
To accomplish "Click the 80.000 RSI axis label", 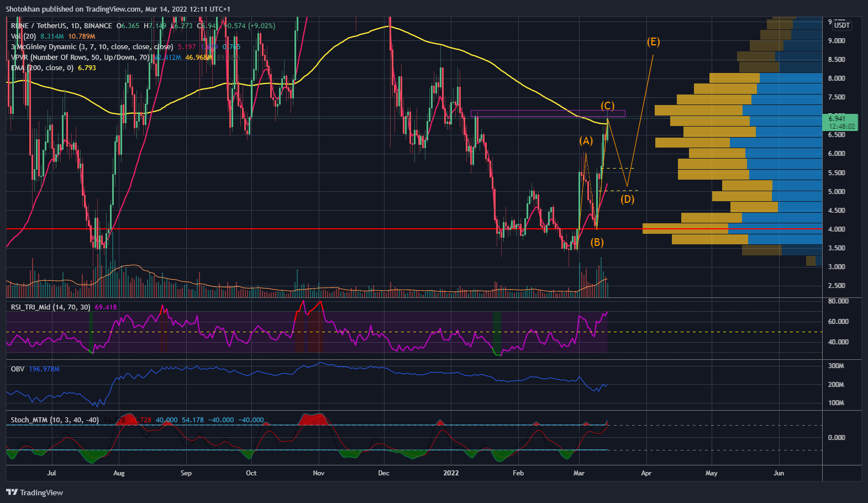I will 838,301.
